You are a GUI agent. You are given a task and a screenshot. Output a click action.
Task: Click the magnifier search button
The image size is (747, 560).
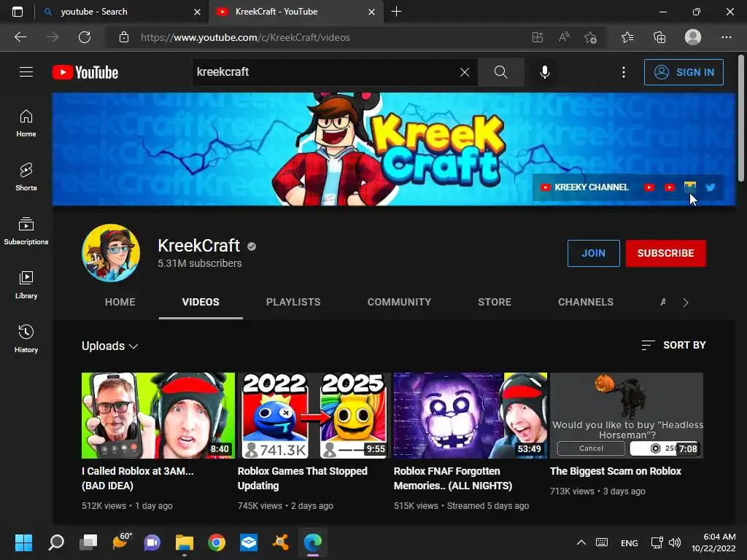500,72
